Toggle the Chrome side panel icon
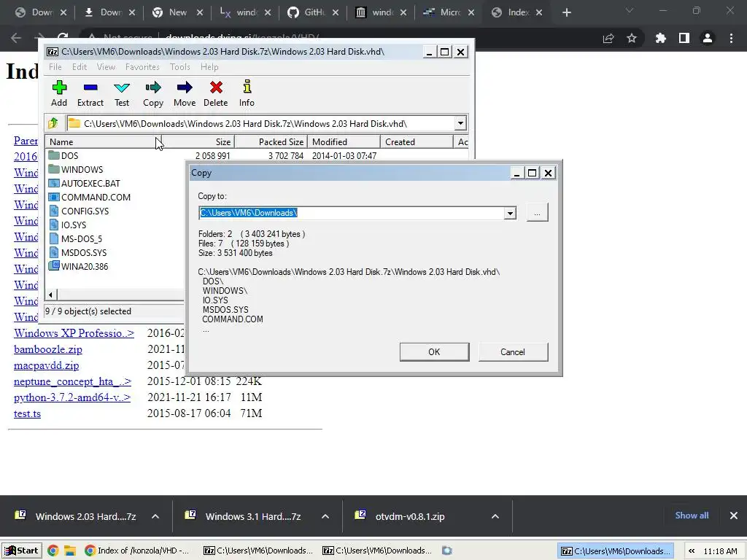The image size is (747, 560). pyautogui.click(x=684, y=38)
